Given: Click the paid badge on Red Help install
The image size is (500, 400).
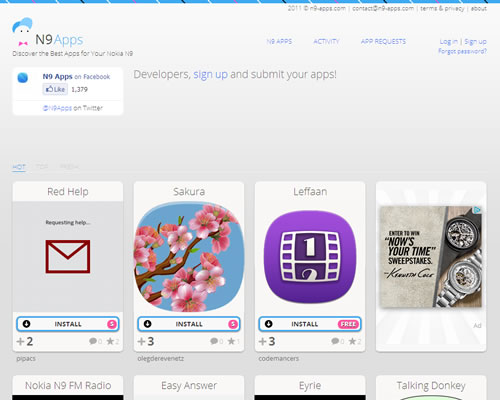Looking at the screenshot, I should [112, 324].
